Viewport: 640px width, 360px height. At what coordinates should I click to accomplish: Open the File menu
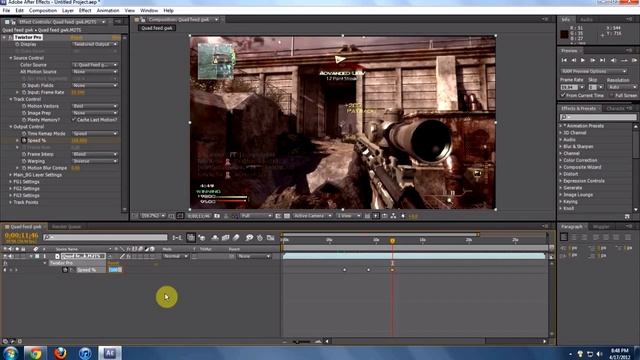coord(6,11)
